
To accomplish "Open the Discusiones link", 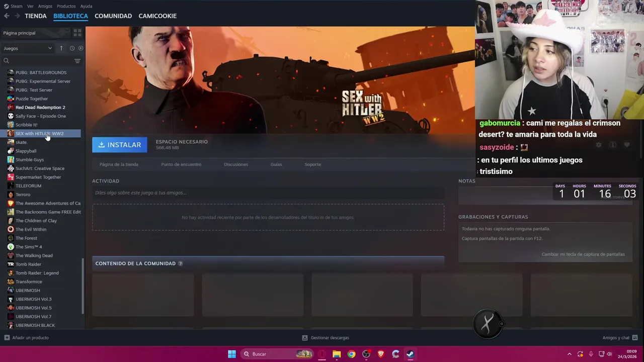I will click(236, 164).
